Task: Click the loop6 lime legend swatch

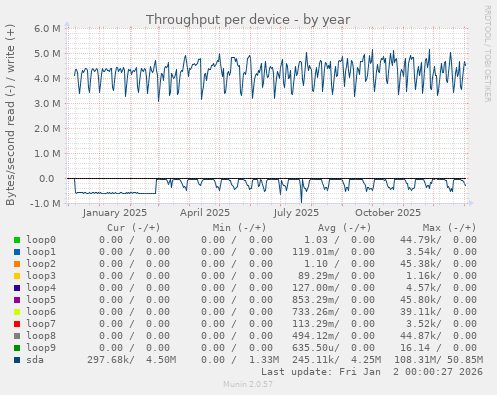Action: click(x=17, y=312)
